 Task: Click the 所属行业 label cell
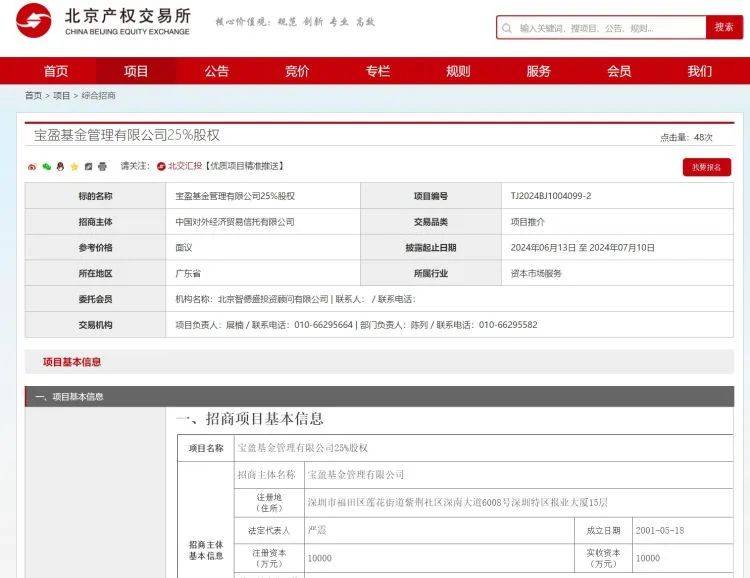tap(431, 273)
